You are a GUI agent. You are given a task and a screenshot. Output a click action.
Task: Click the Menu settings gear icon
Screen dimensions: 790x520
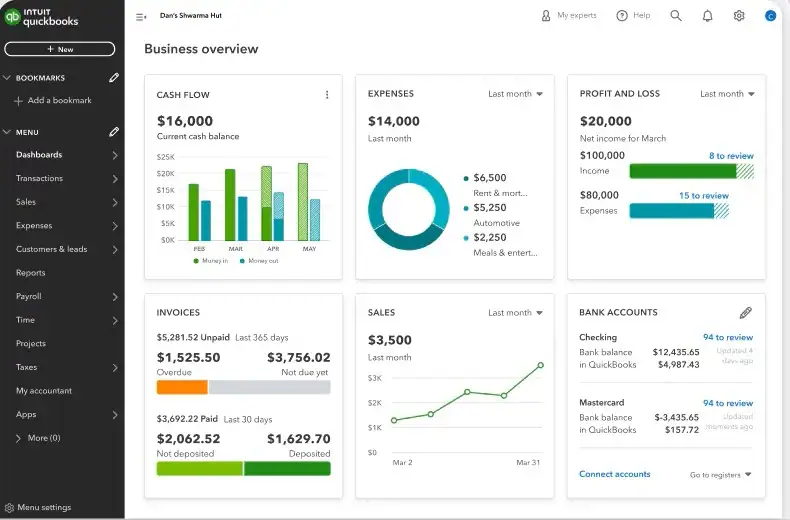9,508
